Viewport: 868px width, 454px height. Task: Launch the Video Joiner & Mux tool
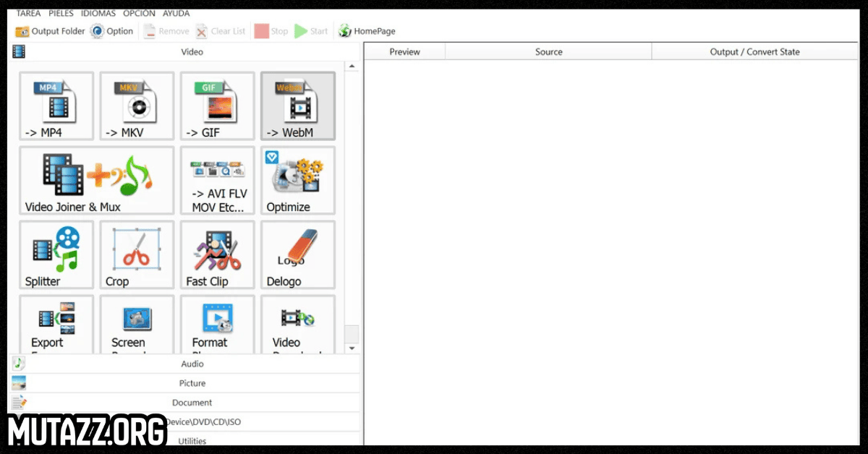click(x=96, y=180)
